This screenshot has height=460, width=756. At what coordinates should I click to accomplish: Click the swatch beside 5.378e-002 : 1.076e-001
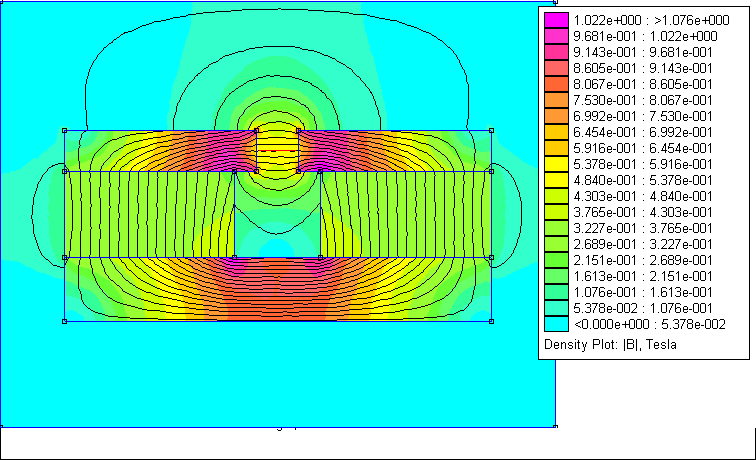coord(556,308)
